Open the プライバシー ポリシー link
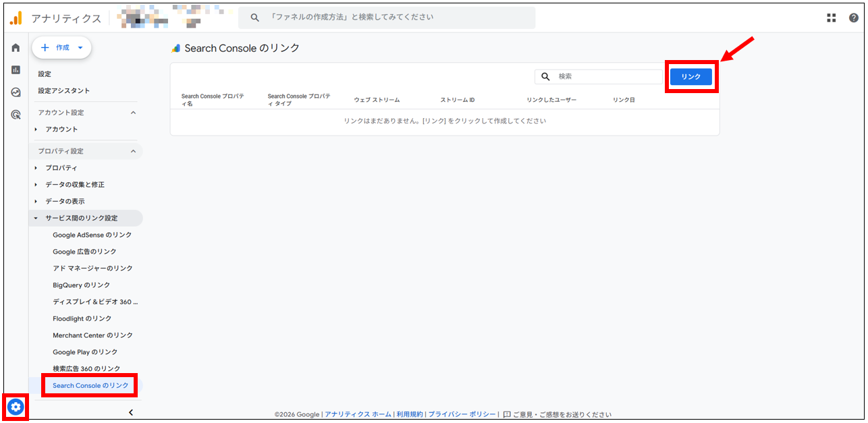The image size is (868, 423). tap(462, 414)
